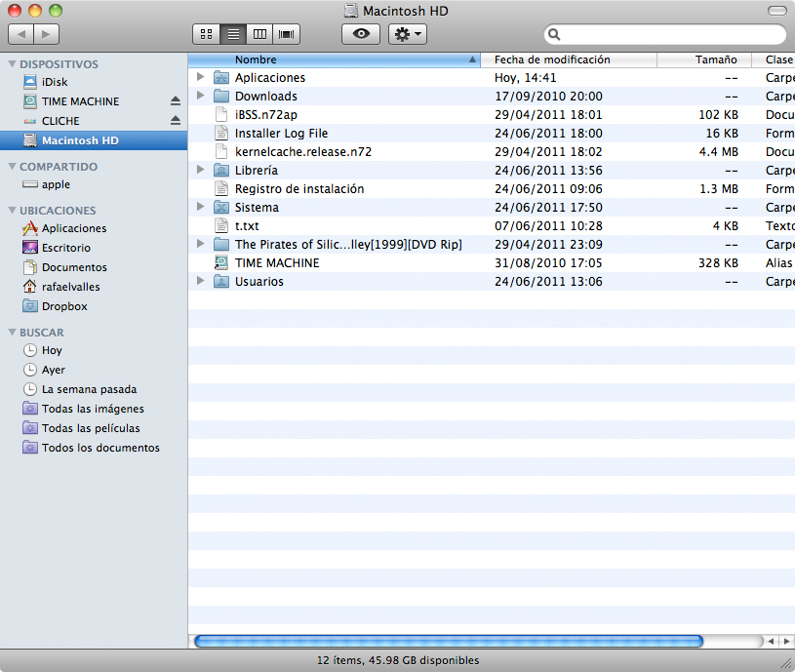Screen dimensions: 795x672
Task: Go back with the left arrow button
Action: (20, 34)
